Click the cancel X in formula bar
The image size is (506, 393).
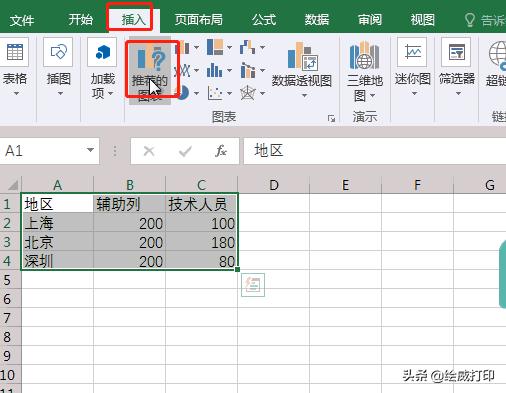(149, 151)
